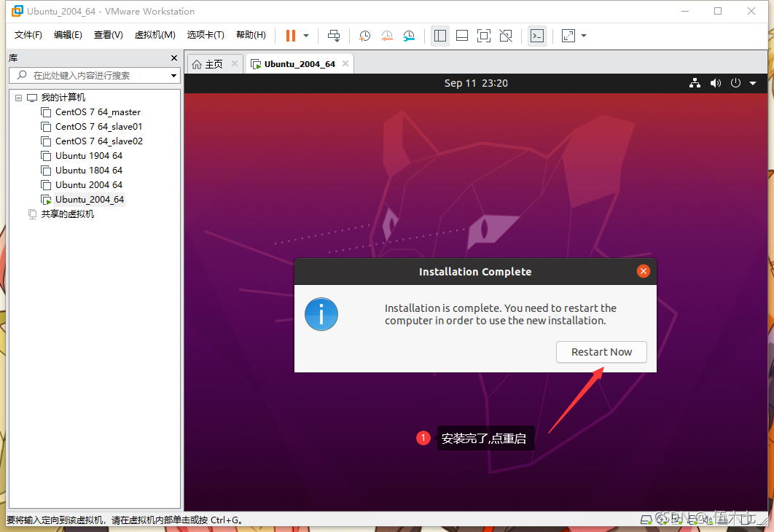Toggle the console view icon
Screen dimensions: 774x532
(x=536, y=36)
